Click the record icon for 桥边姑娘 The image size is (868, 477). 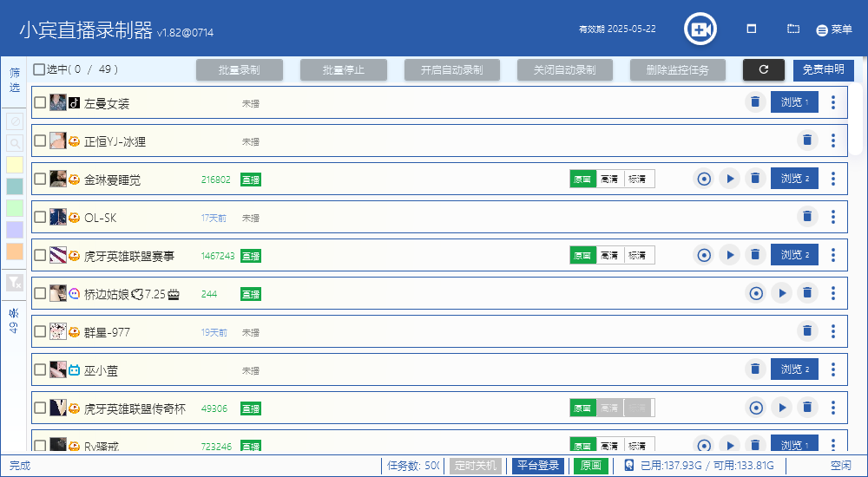[756, 293]
